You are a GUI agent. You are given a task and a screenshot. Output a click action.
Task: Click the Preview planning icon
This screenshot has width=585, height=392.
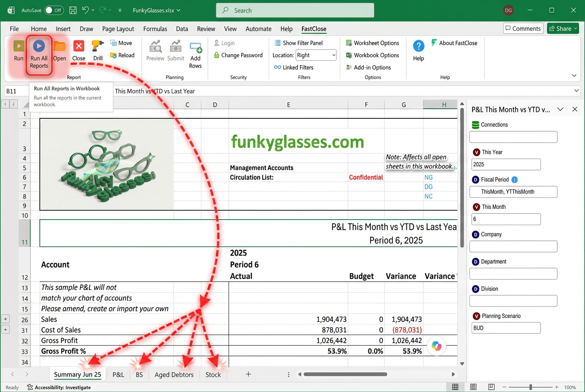coord(155,46)
